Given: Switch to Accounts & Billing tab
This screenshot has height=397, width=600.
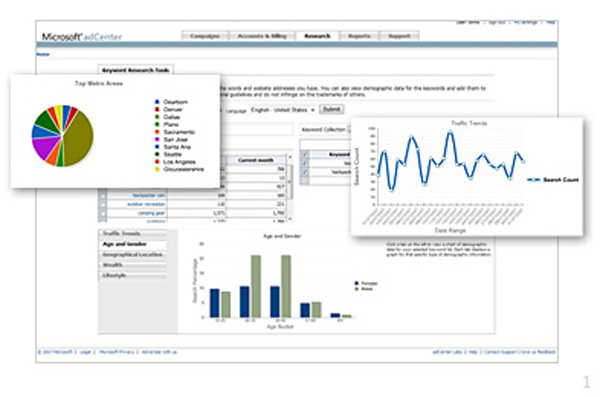Looking at the screenshot, I should click(262, 36).
